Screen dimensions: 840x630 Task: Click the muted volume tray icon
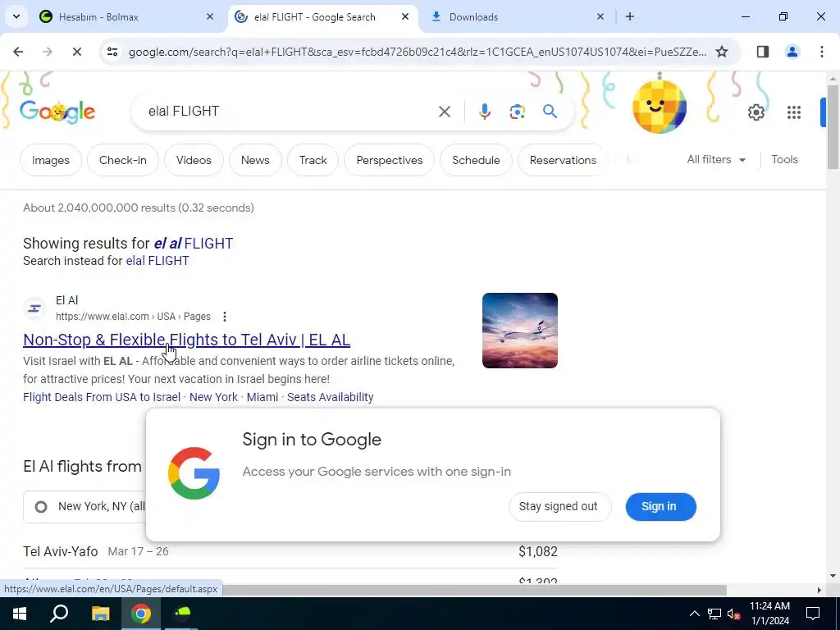[x=734, y=614]
